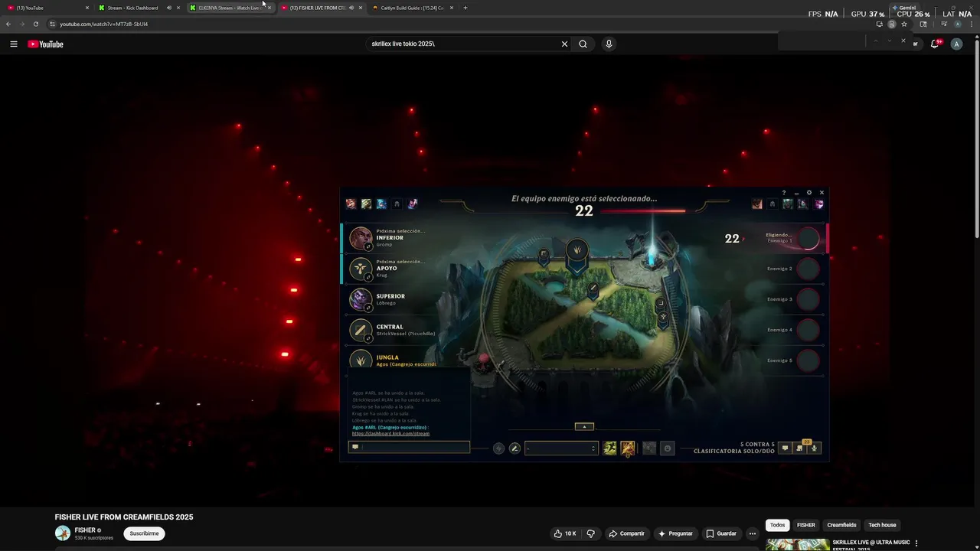Switch to Caitlyn Build Guide tab
This screenshot has height=551, width=980.
tap(412, 8)
